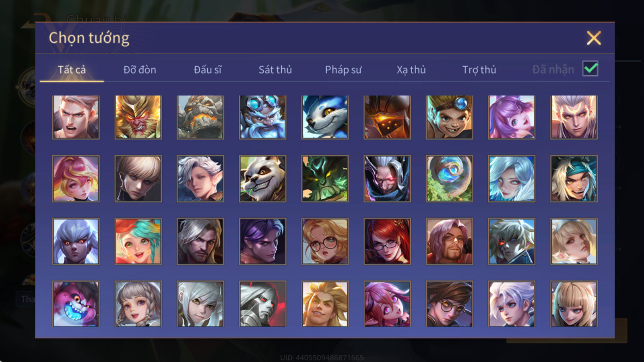Select the Tất cả tab

[x=72, y=70]
